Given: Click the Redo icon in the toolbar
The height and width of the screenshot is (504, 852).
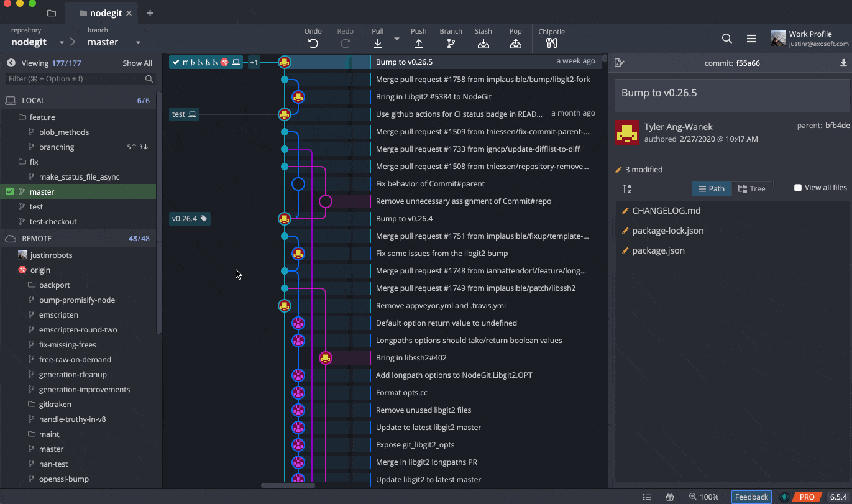Looking at the screenshot, I should pos(346,43).
